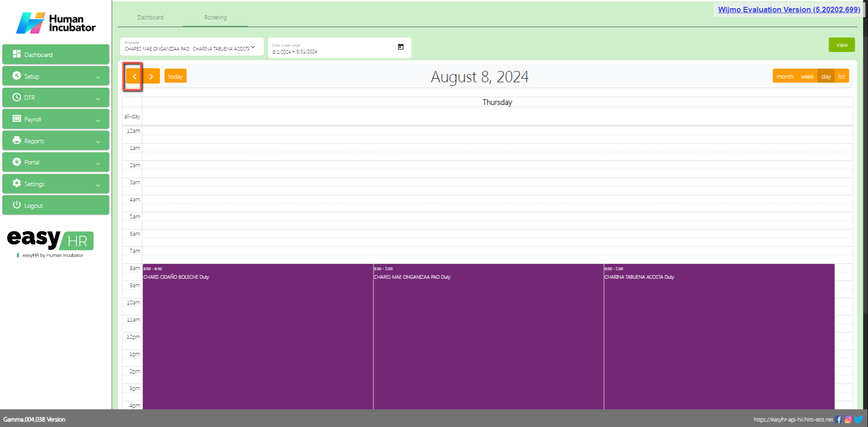Click the green View button
This screenshot has width=868, height=427.
tap(842, 45)
